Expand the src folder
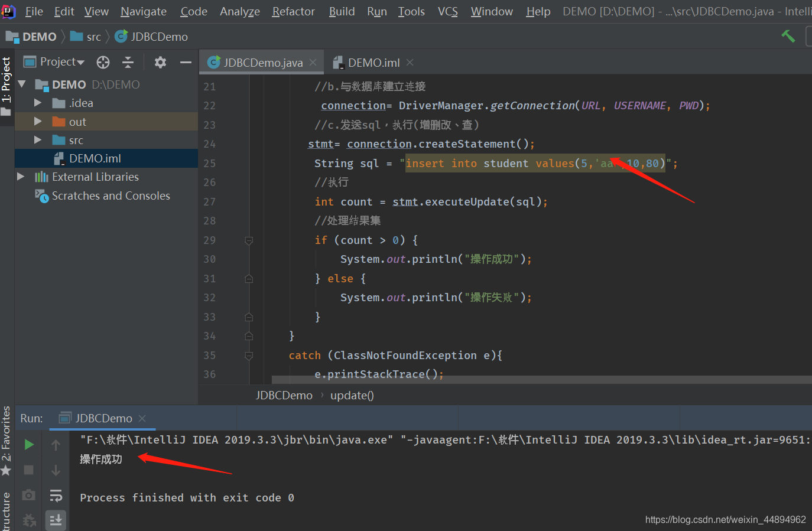Screen dimensions: 812x531 38,140
